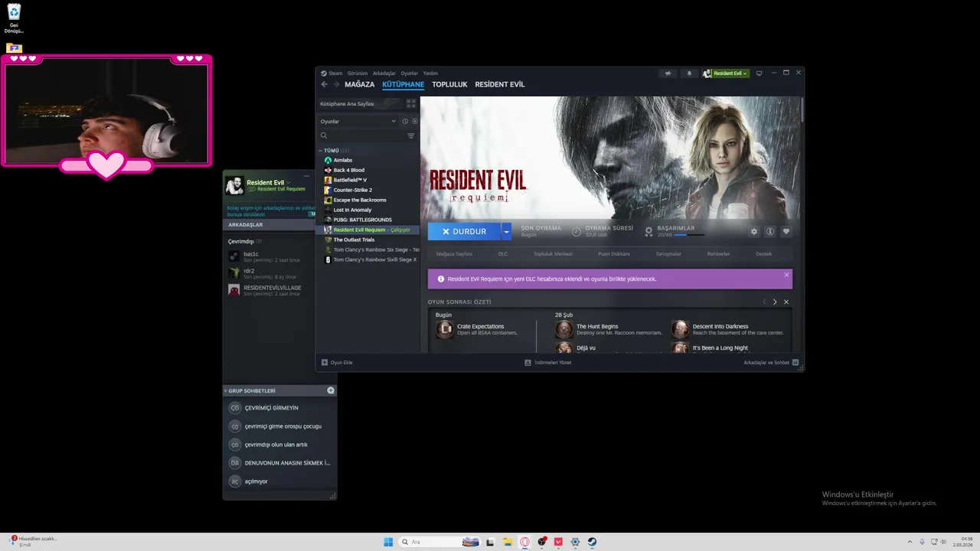
Task: Open Arkadaşlar ve Sohbet
Action: pyautogui.click(x=771, y=363)
